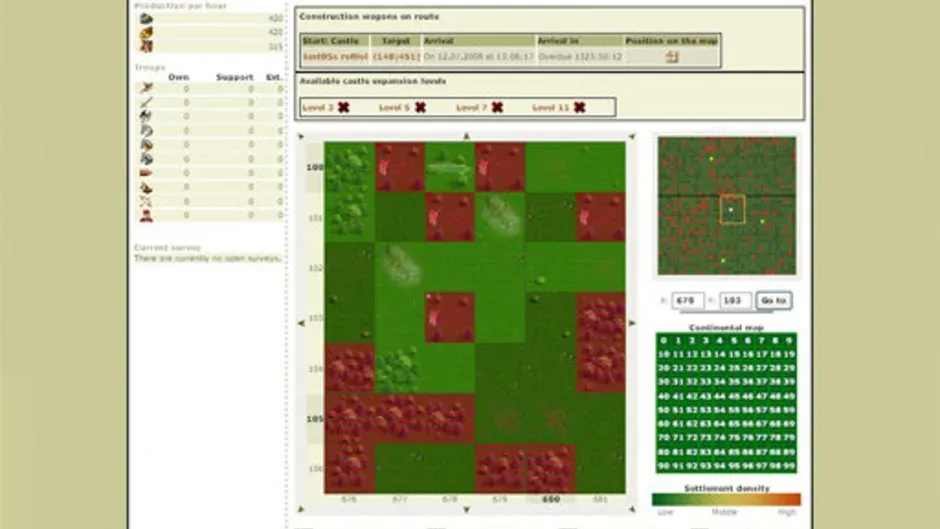Open the Level 7 castle expansion link
This screenshot has width=940, height=529.
tap(471, 108)
